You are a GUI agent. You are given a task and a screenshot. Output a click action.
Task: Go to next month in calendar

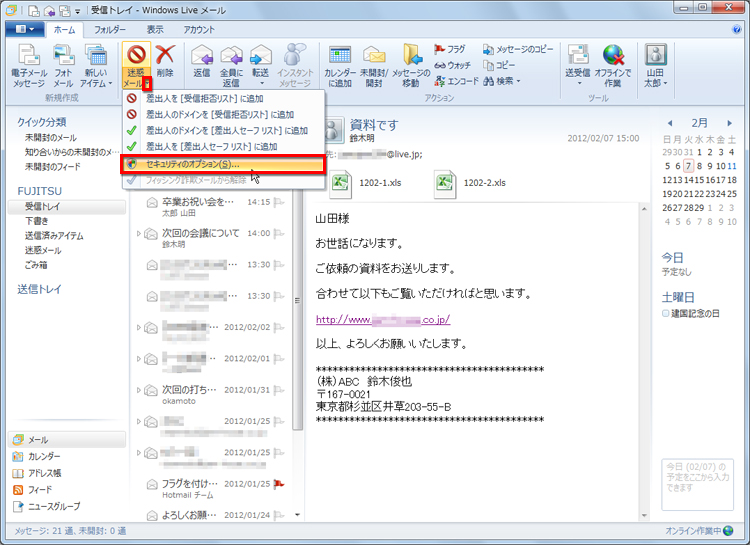[x=729, y=123]
